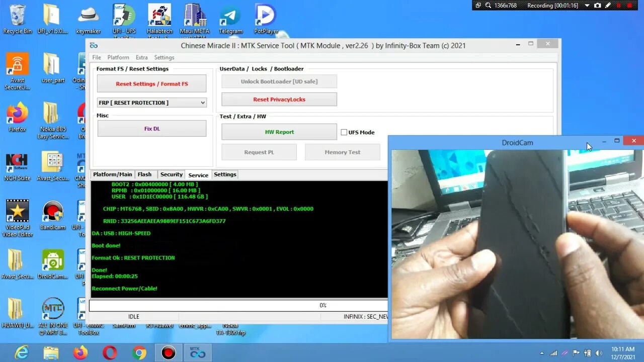Launch PotPlayer from the desktop

pos(266,19)
